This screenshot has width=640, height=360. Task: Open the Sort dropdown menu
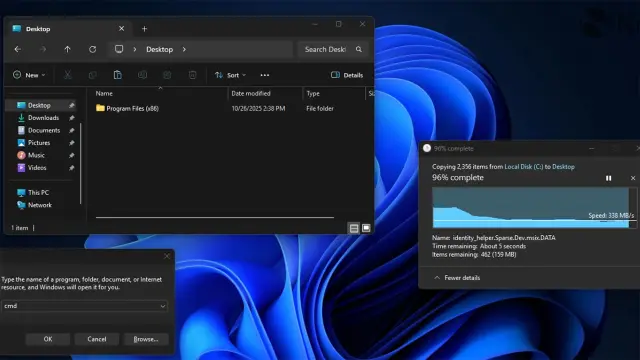231,75
